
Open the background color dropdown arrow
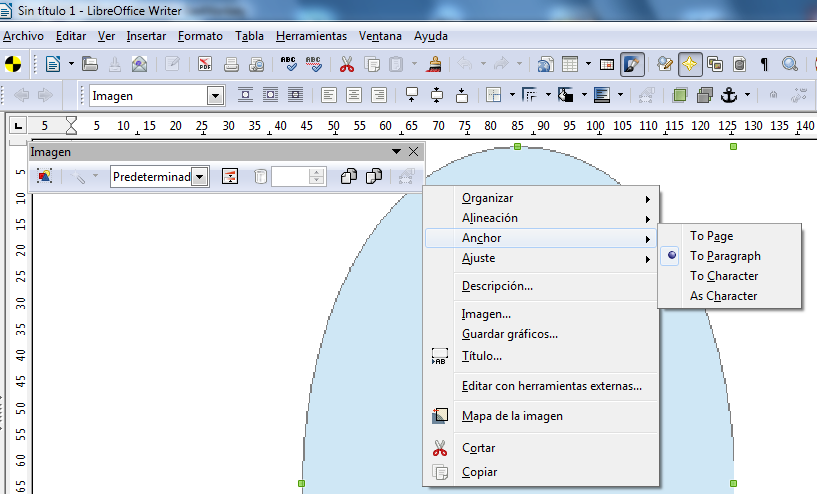click(x=620, y=95)
